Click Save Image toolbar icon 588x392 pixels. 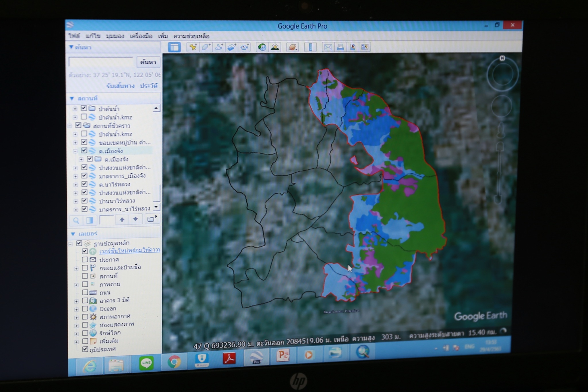click(353, 47)
